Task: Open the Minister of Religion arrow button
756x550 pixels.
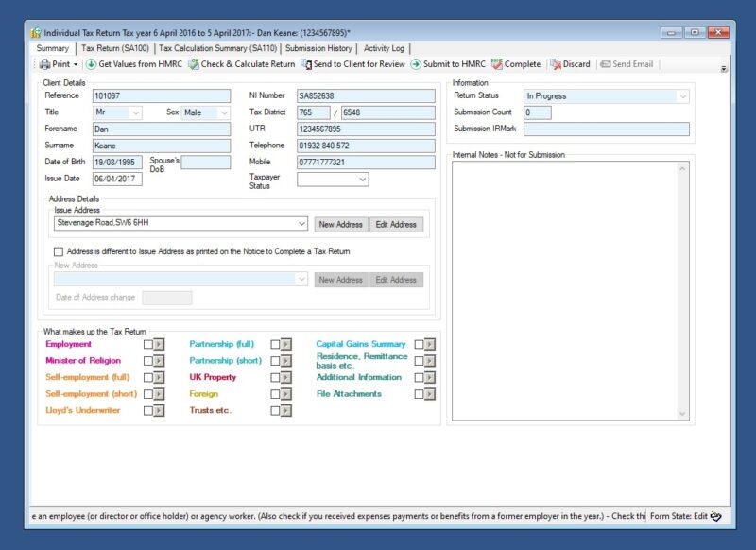Action: click(159, 361)
